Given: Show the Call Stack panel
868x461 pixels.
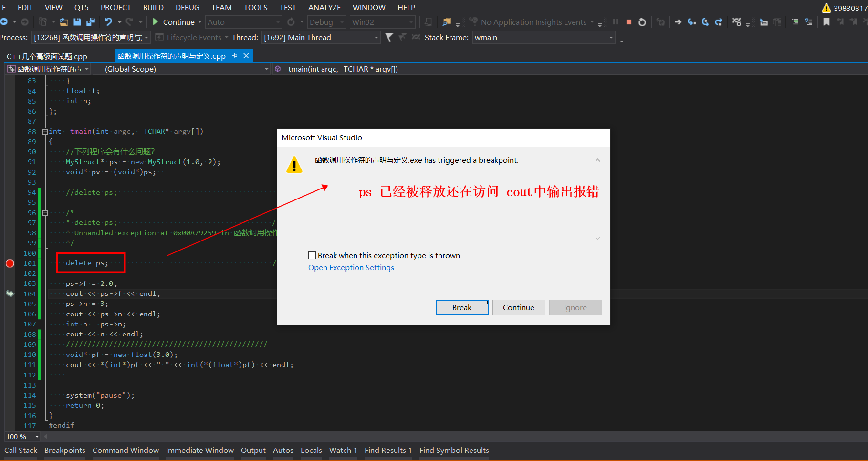Looking at the screenshot, I should pos(21,450).
